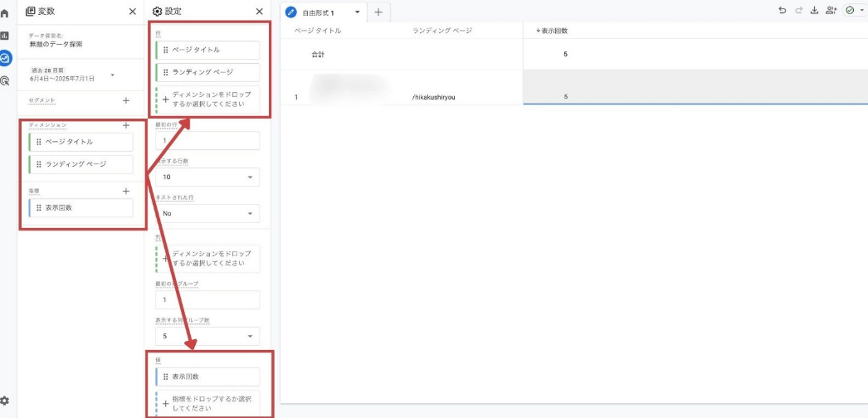Open the rows-to-show dropdown set to 10
This screenshot has width=868, height=418.
click(207, 177)
